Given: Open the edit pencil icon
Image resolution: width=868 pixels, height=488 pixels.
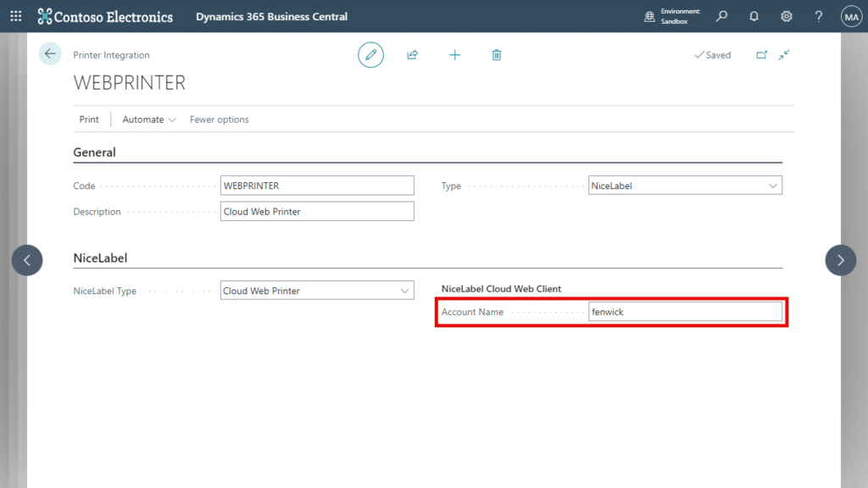Looking at the screenshot, I should (x=370, y=54).
